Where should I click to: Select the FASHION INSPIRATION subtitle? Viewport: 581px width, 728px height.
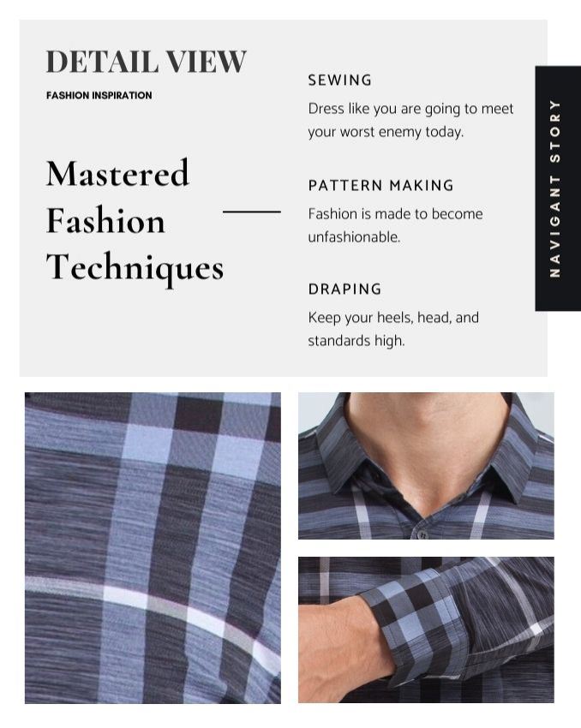99,95
